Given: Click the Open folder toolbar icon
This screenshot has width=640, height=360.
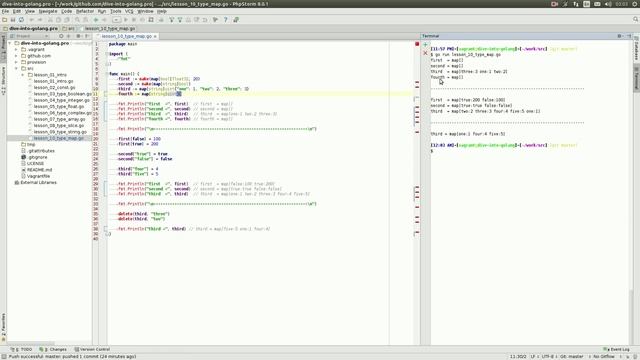Looking at the screenshot, I should pyautogui.click(x=4, y=20).
